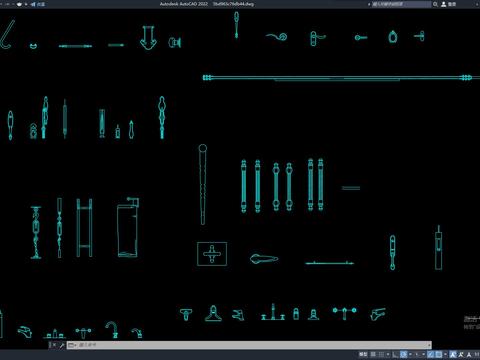Image resolution: width=480 pixels, height=360 pixels.
Task: Toggle auto annotation scale icon
Action: [461, 354]
